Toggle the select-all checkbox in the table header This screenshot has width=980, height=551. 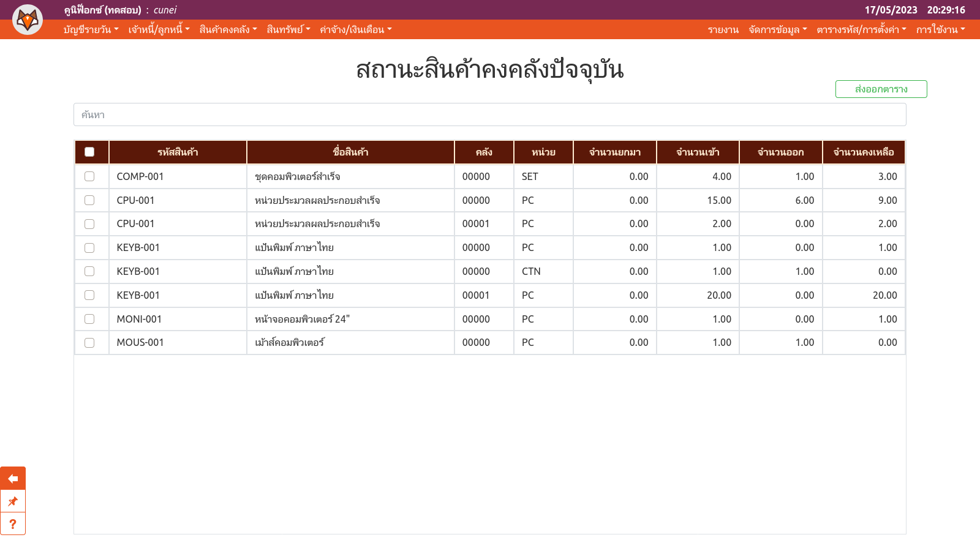coord(89,152)
